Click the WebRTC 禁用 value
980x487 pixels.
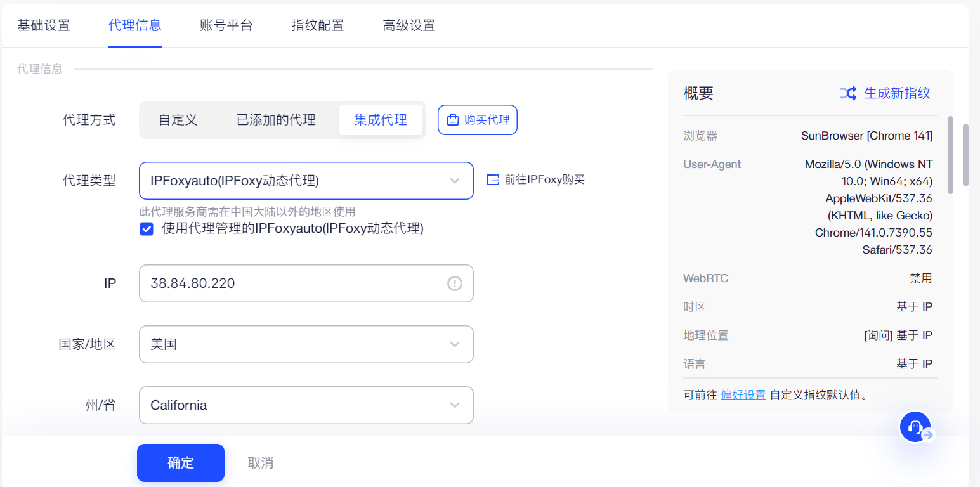pos(921,278)
